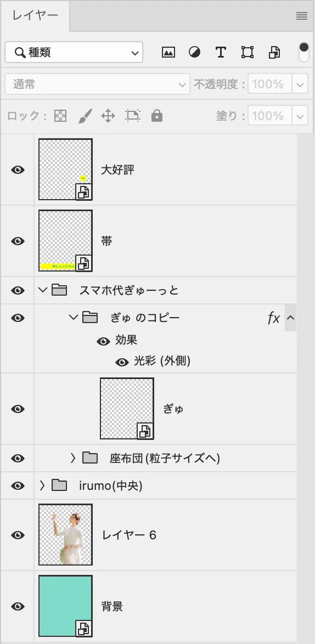The height and width of the screenshot is (644, 315).
Task: Hide the 大好評 layer
Action: tap(18, 170)
